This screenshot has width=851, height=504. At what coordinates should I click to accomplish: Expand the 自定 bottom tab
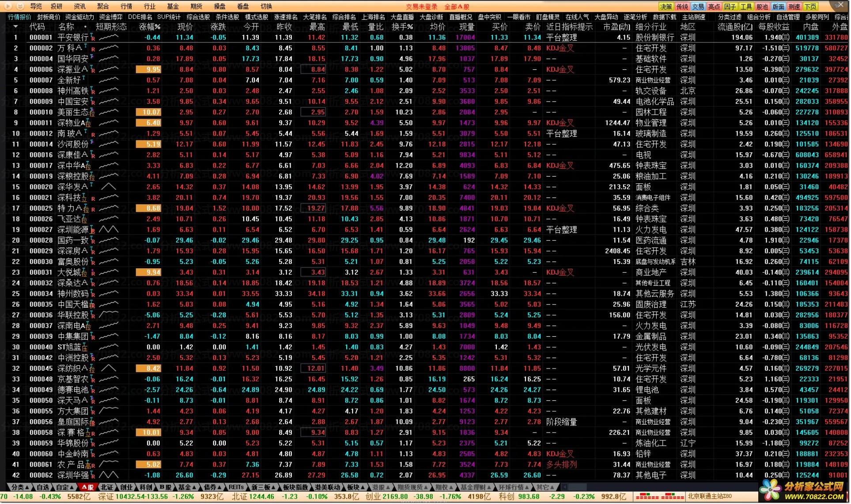(65, 487)
